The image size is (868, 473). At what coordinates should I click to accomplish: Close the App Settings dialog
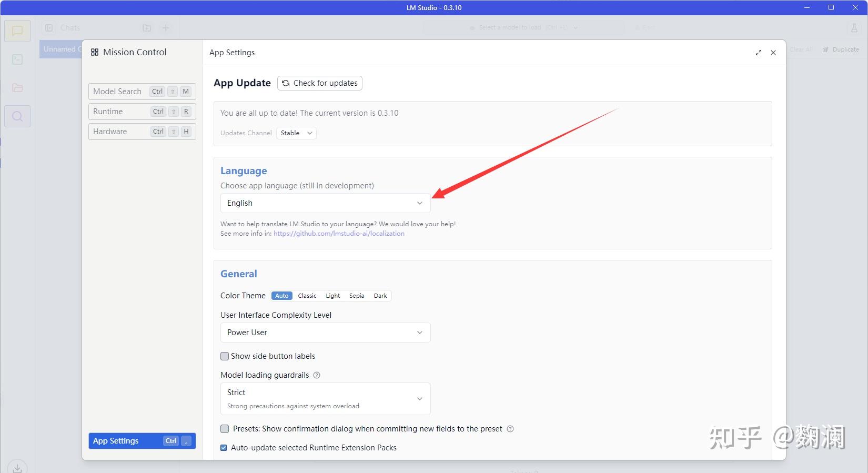pyautogui.click(x=773, y=53)
